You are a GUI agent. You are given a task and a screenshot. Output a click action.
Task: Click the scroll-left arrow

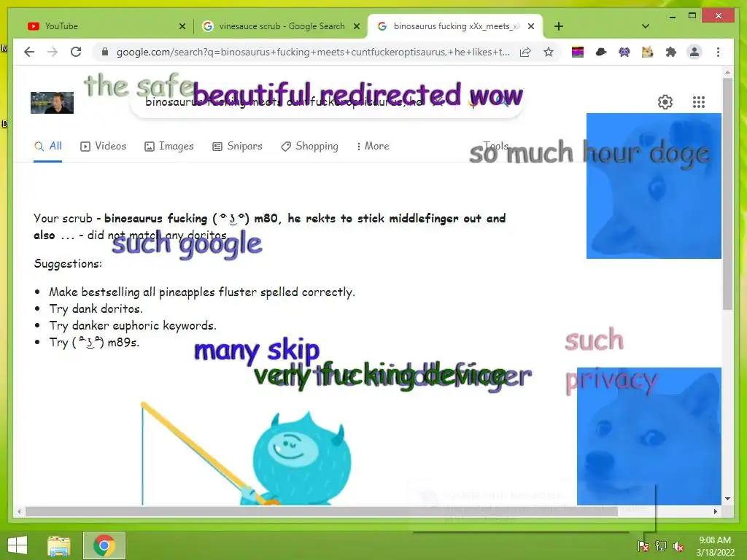click(x=19, y=511)
